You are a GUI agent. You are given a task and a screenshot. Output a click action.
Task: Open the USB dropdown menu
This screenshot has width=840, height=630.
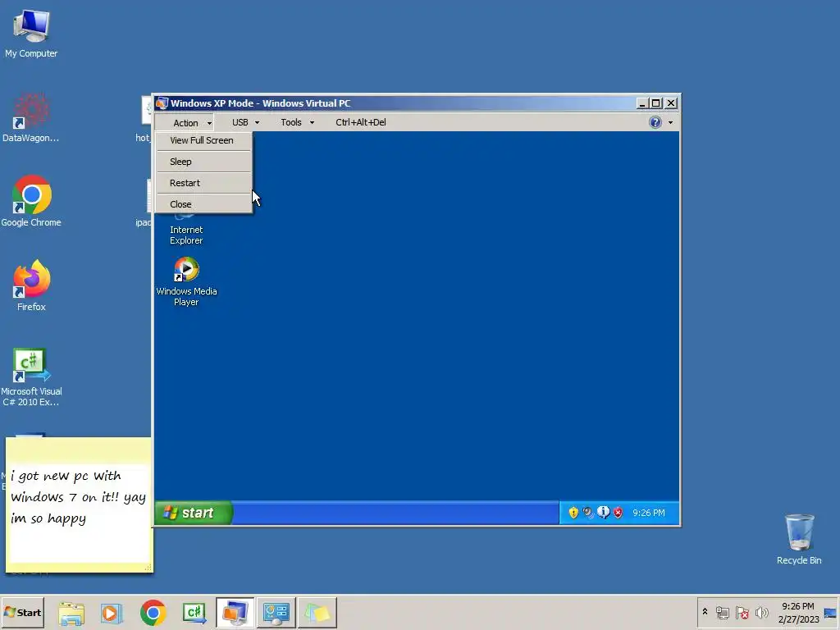tap(245, 123)
